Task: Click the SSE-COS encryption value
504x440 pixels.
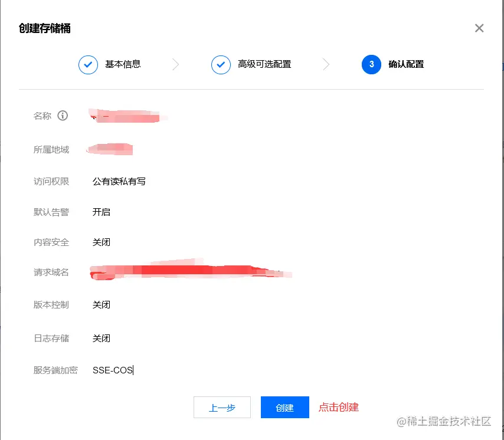Action: (113, 370)
